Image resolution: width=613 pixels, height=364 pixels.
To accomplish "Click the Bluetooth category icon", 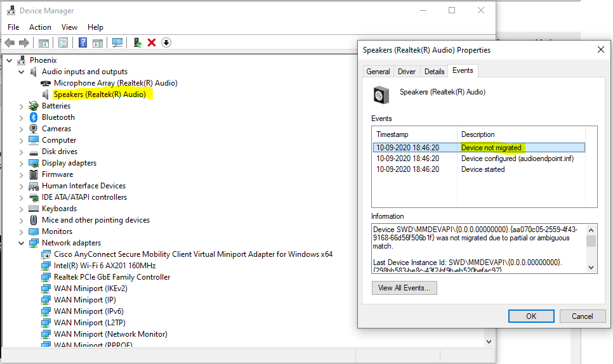I will [x=34, y=117].
